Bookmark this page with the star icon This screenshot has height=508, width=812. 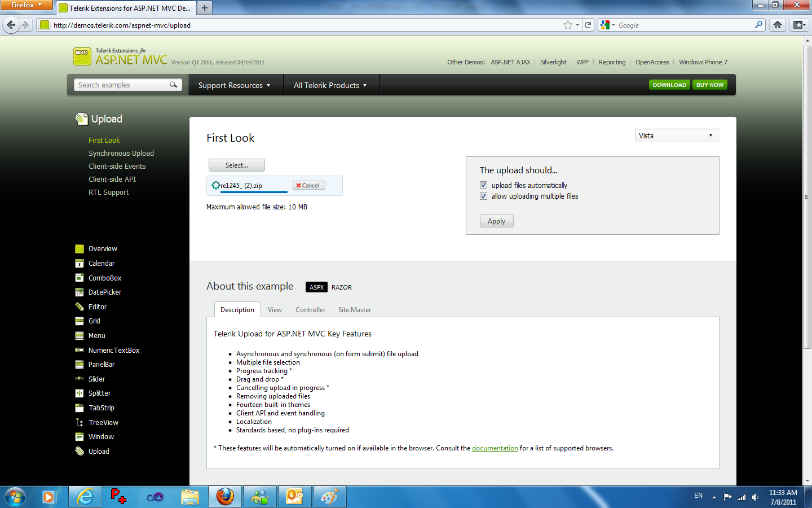[x=568, y=25]
